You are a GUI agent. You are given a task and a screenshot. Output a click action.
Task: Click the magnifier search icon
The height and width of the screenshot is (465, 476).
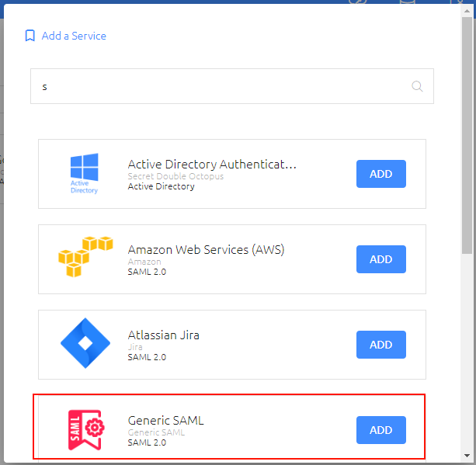[417, 86]
